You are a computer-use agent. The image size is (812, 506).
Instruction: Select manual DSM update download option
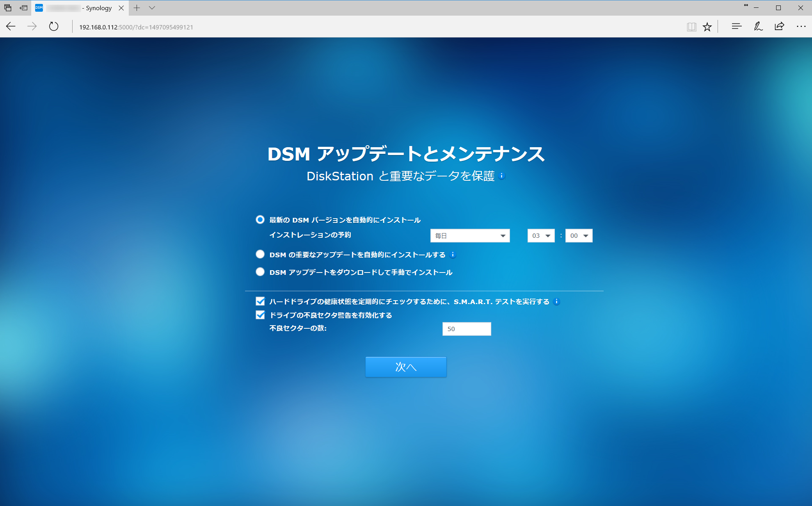pyautogui.click(x=260, y=272)
